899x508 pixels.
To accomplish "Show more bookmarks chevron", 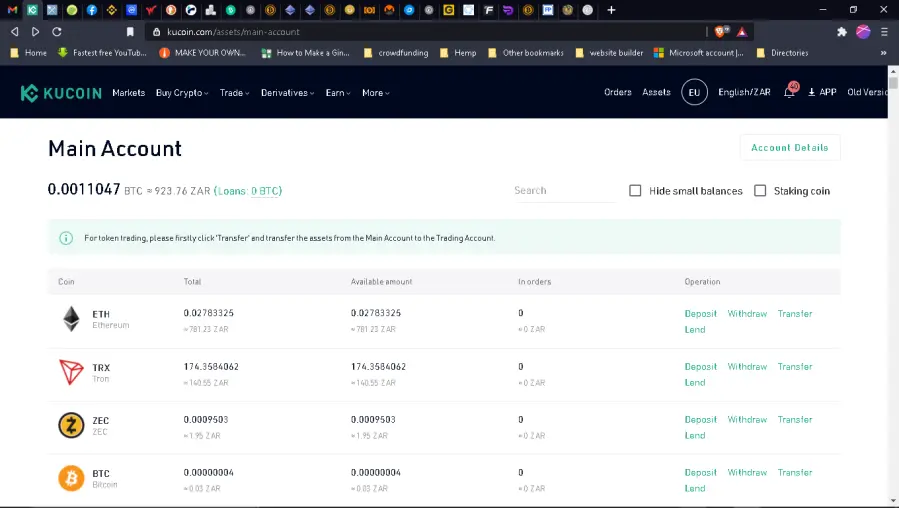I will pos(883,53).
